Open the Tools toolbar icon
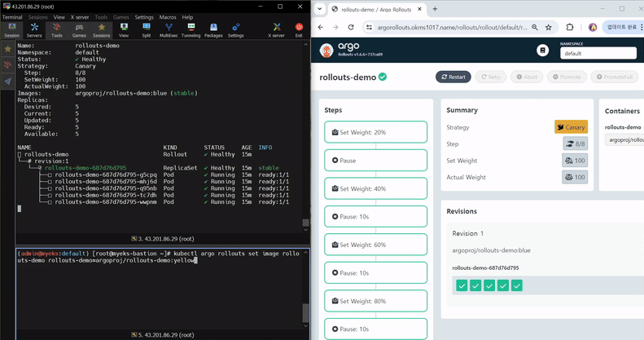The height and width of the screenshot is (340, 644). point(57,30)
